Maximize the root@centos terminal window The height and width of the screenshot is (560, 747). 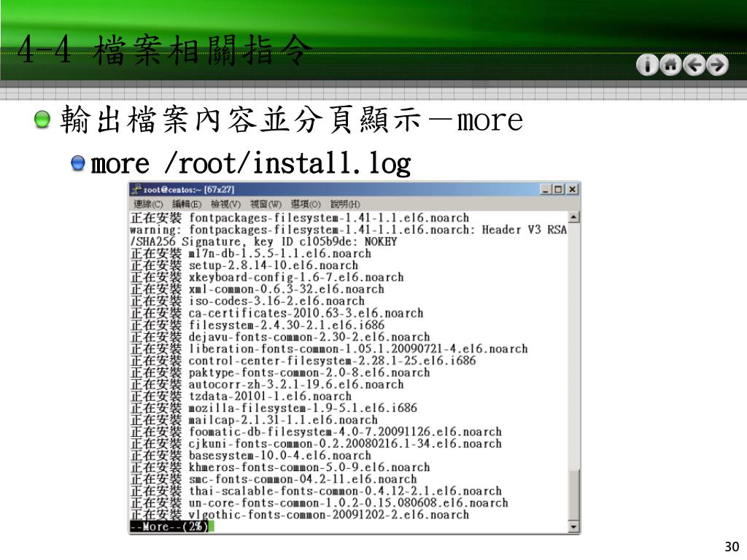pyautogui.click(x=558, y=190)
